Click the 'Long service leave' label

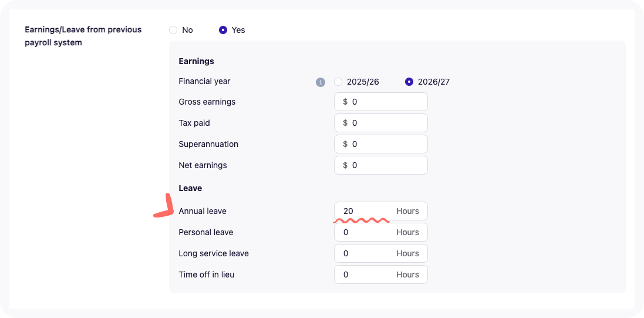214,253
